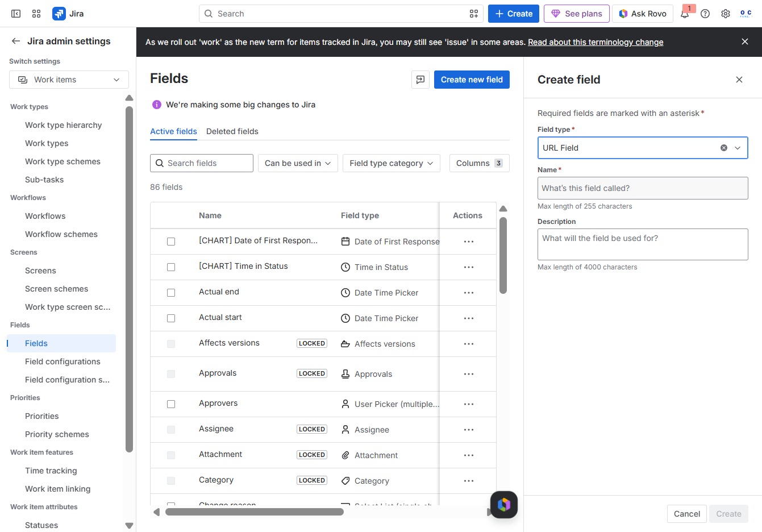Open actions menu for Actual end row
Screen dimensions: 762x532
pos(469,293)
